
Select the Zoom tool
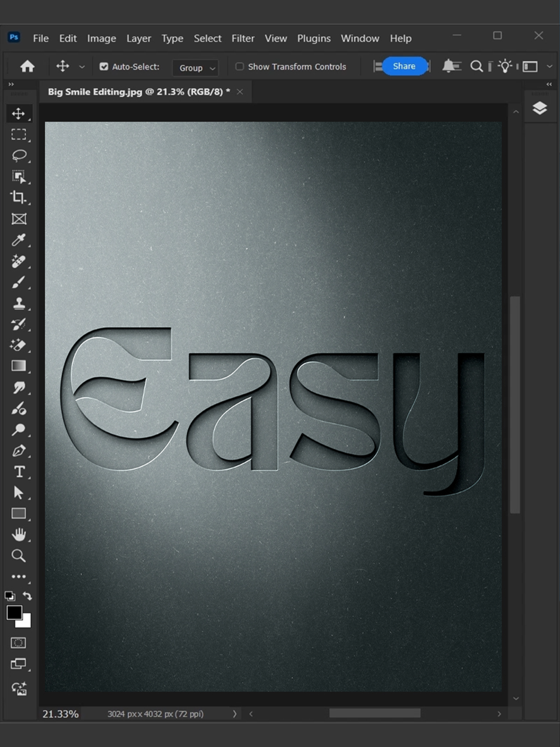coord(19,556)
